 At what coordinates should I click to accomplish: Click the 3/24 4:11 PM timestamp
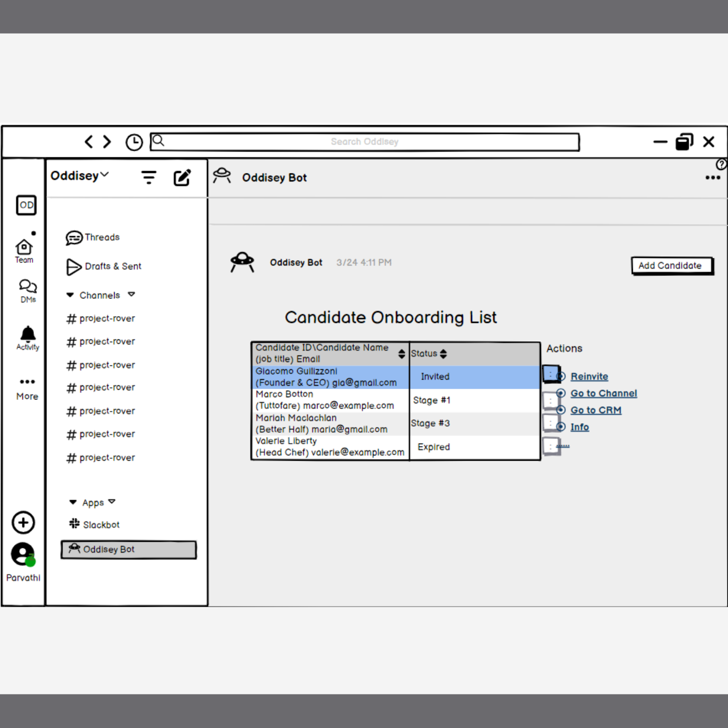tap(364, 263)
